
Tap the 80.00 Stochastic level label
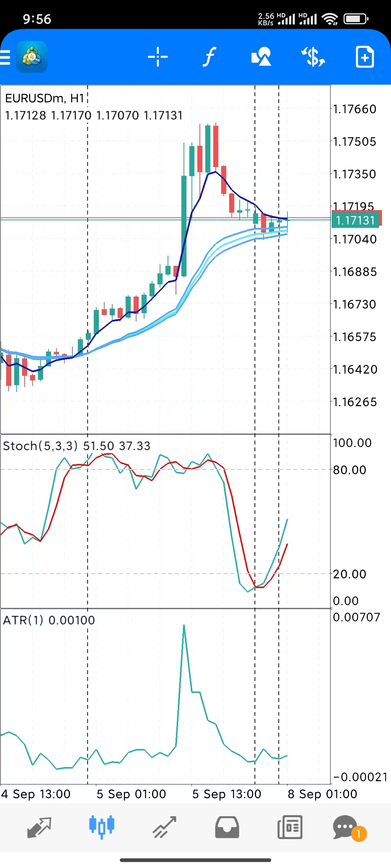pos(349,470)
